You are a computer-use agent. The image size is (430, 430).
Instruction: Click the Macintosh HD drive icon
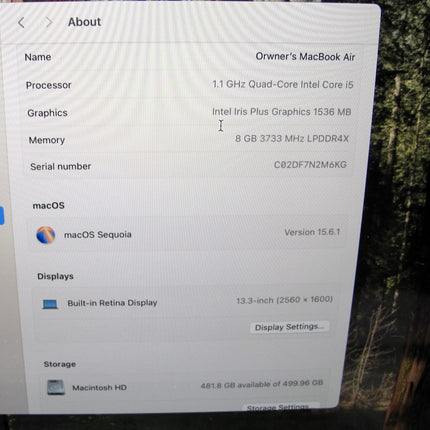56,387
